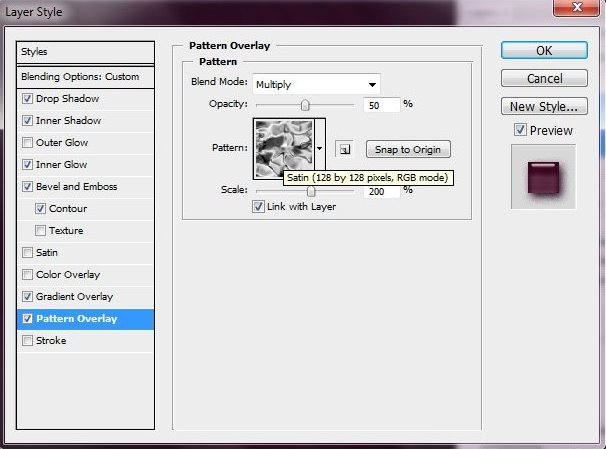
Task: Select Bevel and Emboss settings
Action: click(x=76, y=187)
